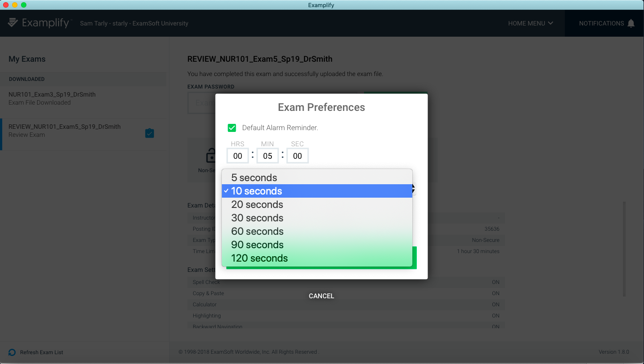Image resolution: width=644 pixels, height=364 pixels.
Task: Click the MIN input field
Action: coord(267,156)
